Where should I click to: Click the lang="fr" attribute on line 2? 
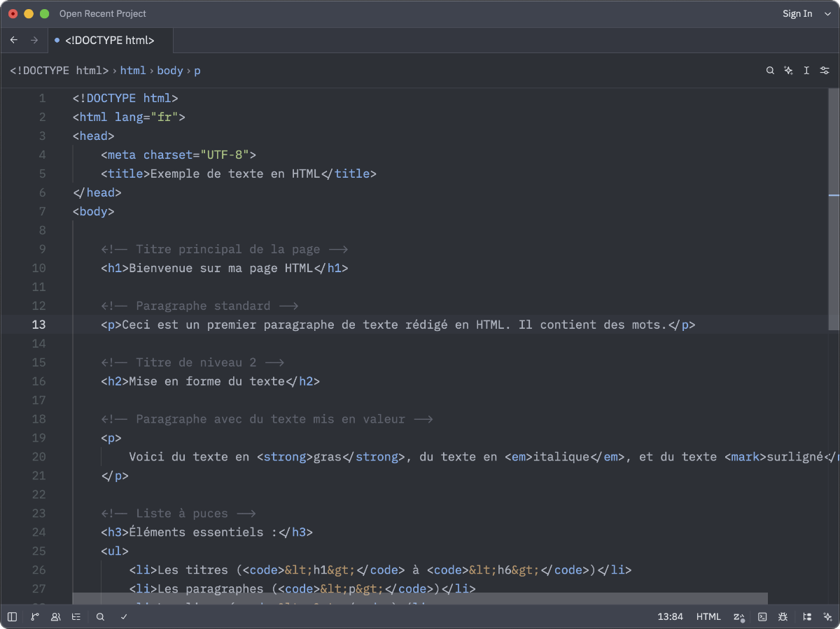point(146,117)
